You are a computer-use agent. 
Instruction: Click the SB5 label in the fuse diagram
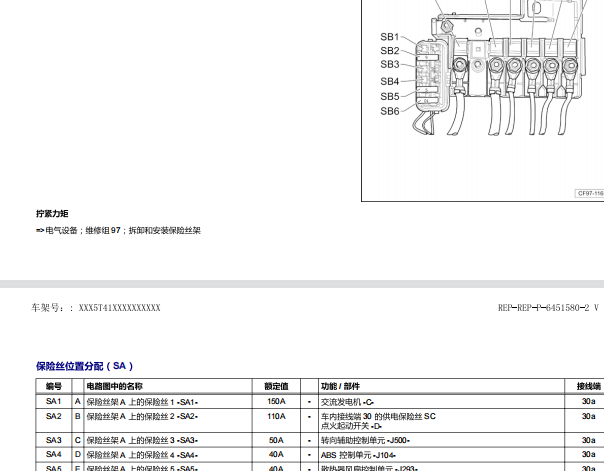point(389,97)
